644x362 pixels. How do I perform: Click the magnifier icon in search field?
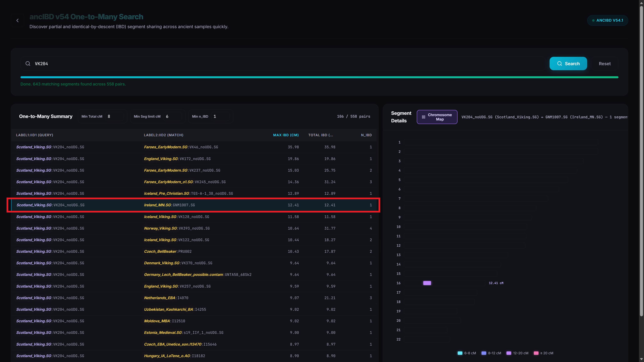point(28,64)
